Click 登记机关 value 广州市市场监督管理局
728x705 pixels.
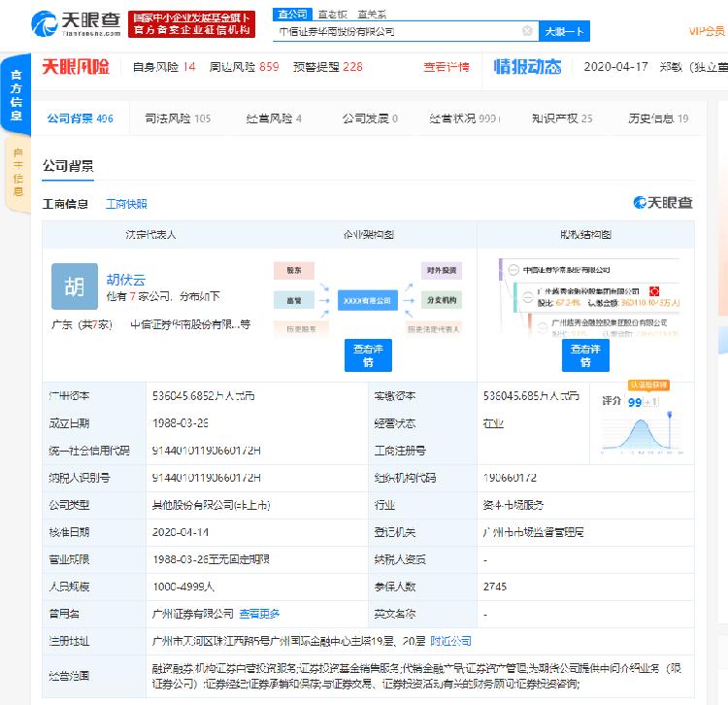click(533, 532)
